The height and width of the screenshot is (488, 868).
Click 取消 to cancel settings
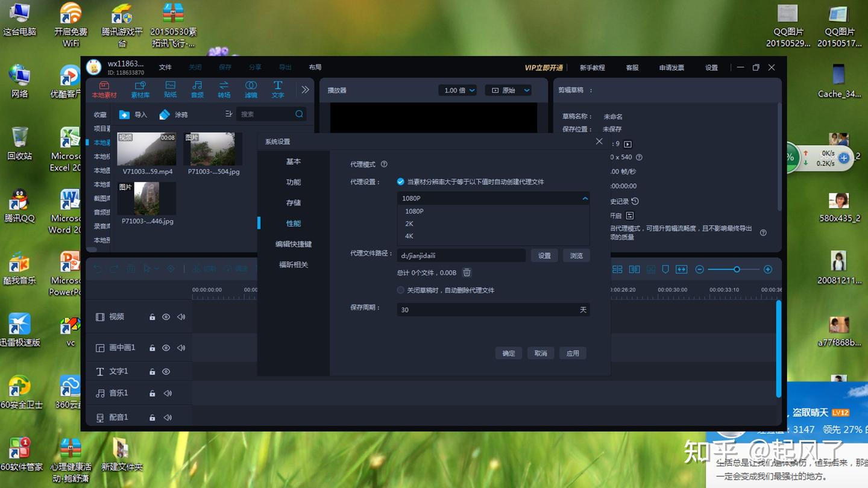pyautogui.click(x=541, y=353)
